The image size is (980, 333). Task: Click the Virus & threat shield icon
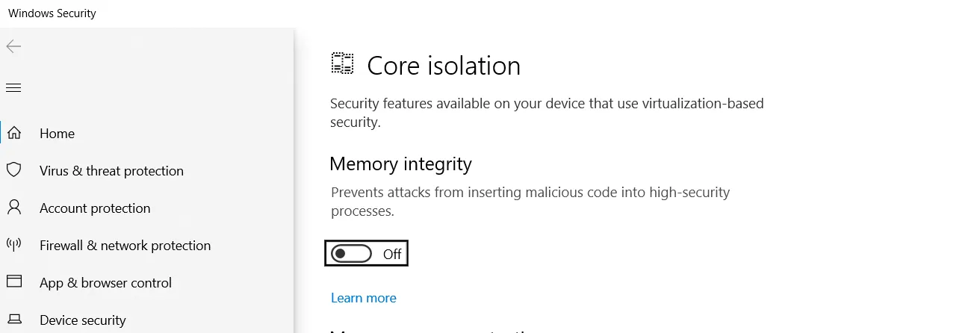(13, 170)
